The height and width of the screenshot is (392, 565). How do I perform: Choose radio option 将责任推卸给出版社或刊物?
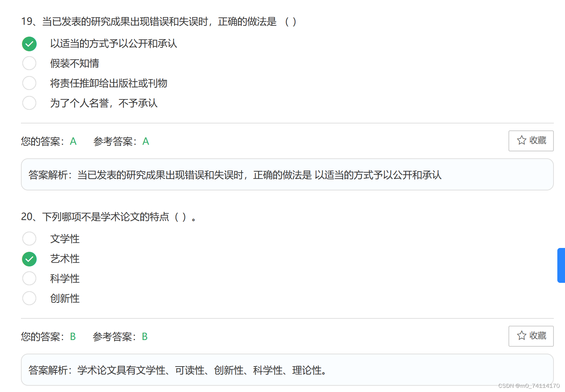tap(29, 83)
